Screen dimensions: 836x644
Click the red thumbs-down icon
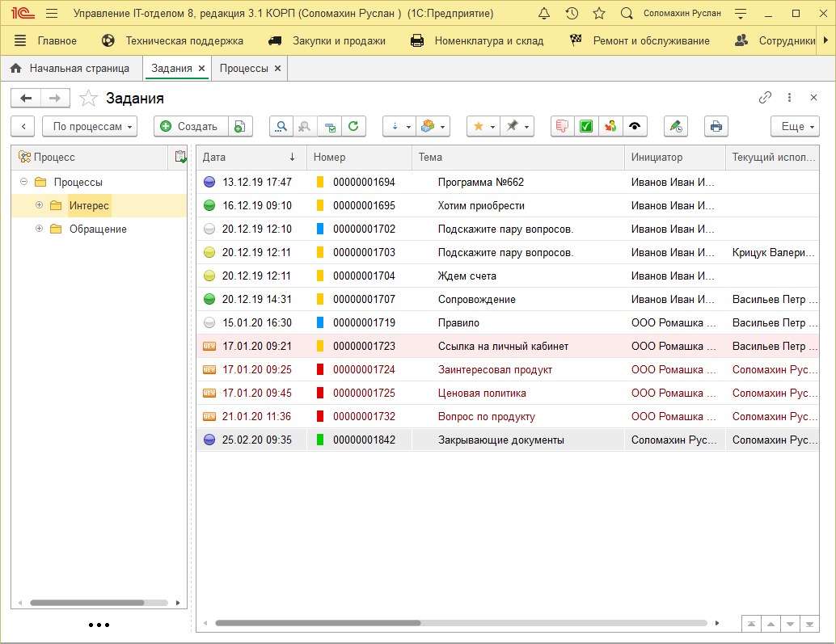563,126
